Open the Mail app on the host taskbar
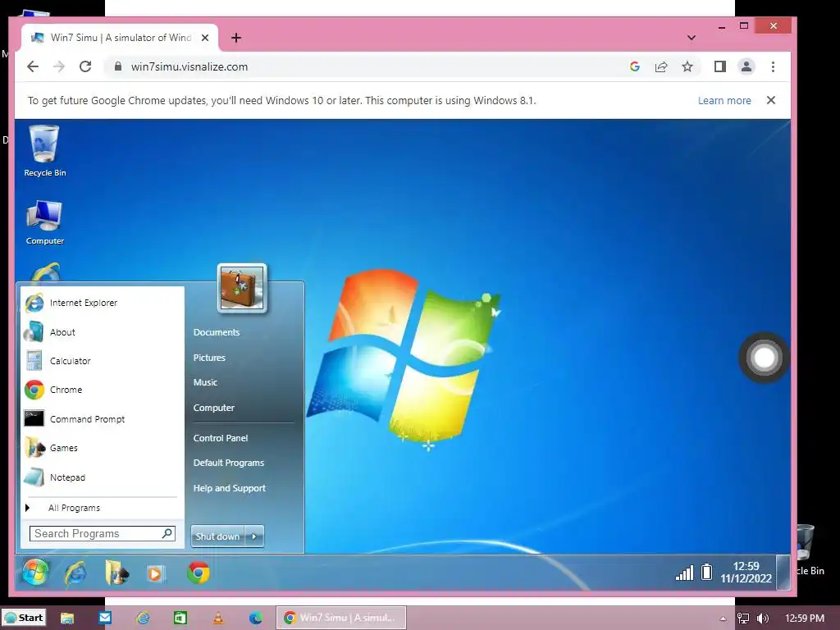 (x=105, y=618)
